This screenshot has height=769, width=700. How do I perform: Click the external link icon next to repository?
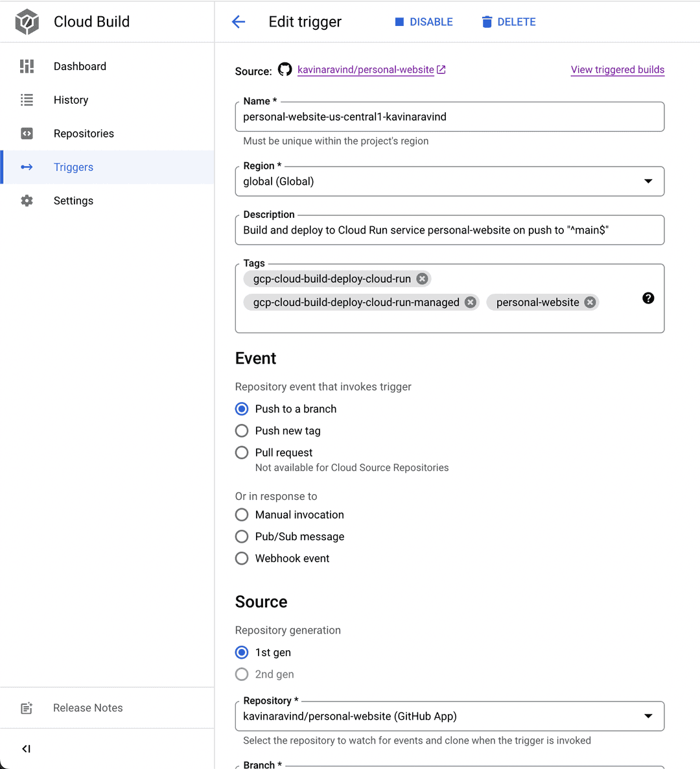click(x=441, y=69)
